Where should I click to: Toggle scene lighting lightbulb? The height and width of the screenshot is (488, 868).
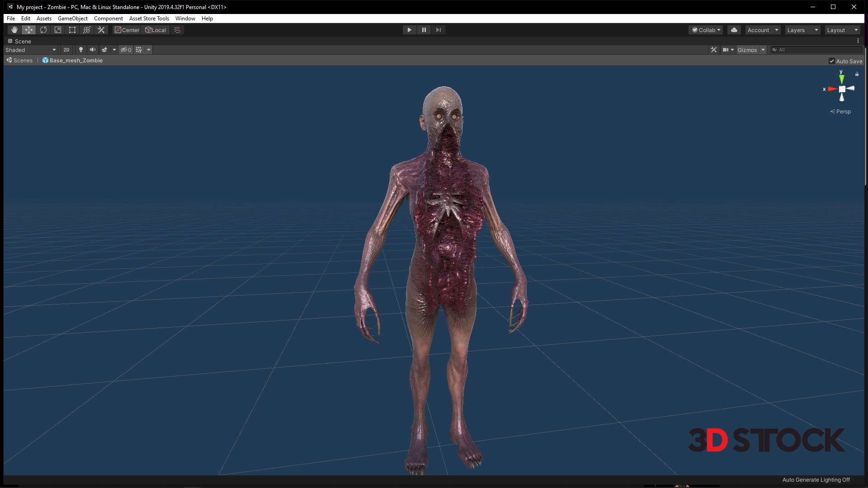81,50
